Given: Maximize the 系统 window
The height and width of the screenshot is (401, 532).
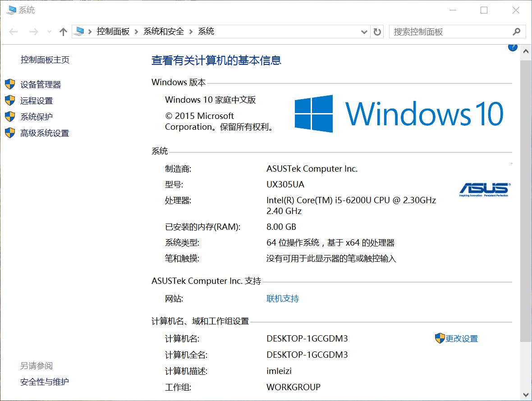Looking at the screenshot, I should [484, 10].
